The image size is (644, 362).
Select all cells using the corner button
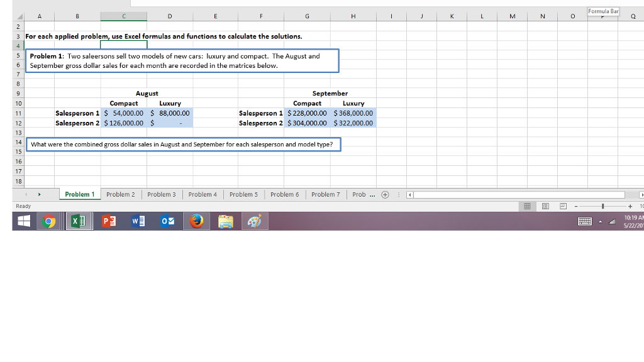click(x=19, y=16)
